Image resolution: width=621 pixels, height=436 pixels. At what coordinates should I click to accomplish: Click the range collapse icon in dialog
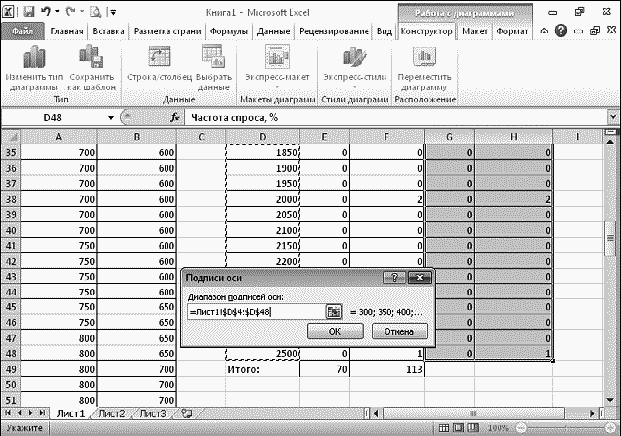coord(334,312)
